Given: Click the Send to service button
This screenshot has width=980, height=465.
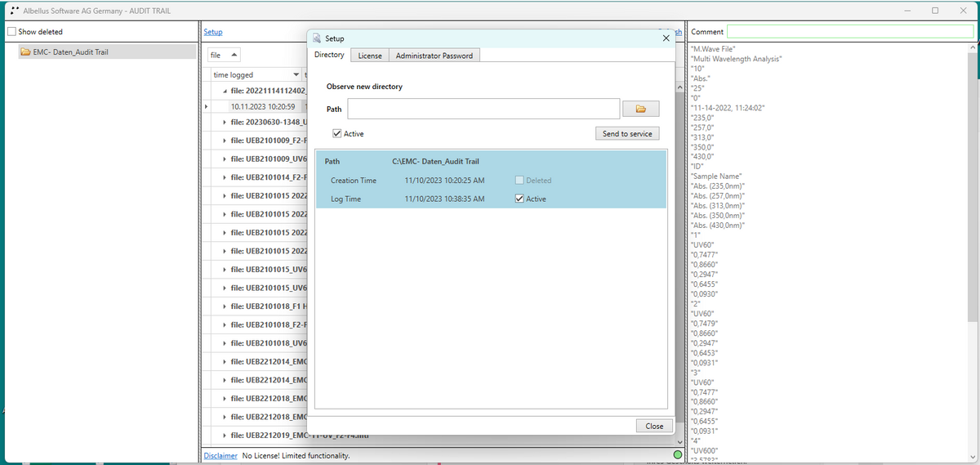Looking at the screenshot, I should (626, 133).
